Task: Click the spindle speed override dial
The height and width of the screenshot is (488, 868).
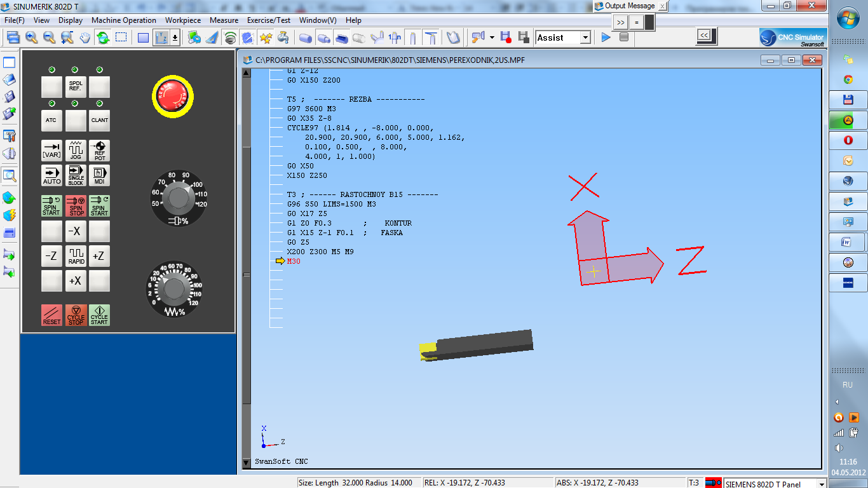Action: (179, 198)
